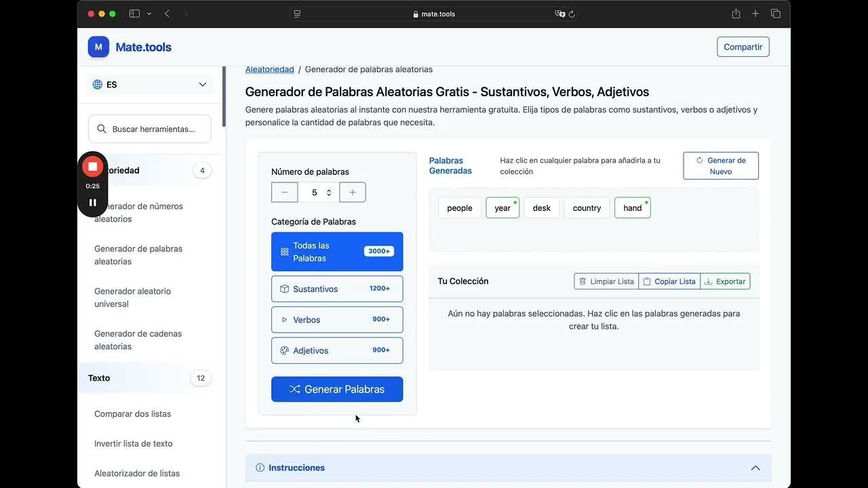Increase word count with plus button

click(x=353, y=192)
